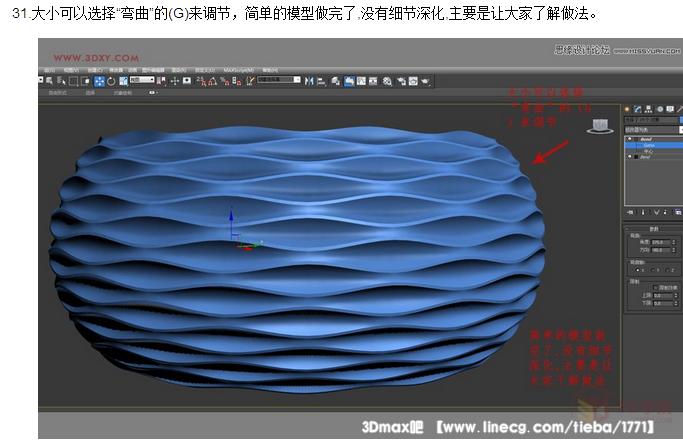
Task: Open the Curve Editor
Action: click(362, 81)
